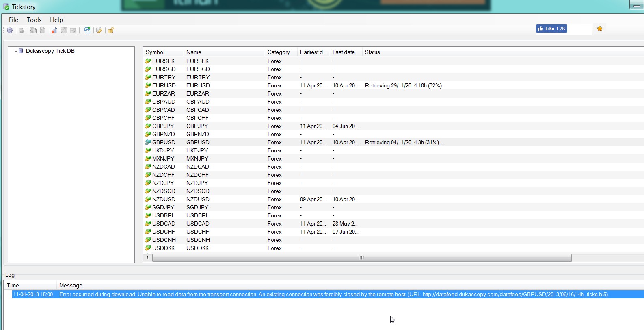
Task: Click the Tickstory app icon in title bar
Action: pyautogui.click(x=6, y=7)
